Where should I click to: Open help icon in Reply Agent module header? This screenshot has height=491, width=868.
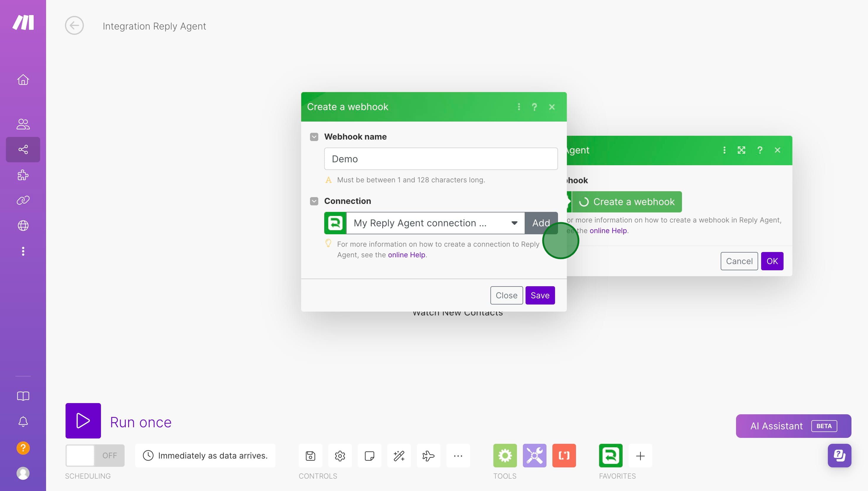point(760,150)
